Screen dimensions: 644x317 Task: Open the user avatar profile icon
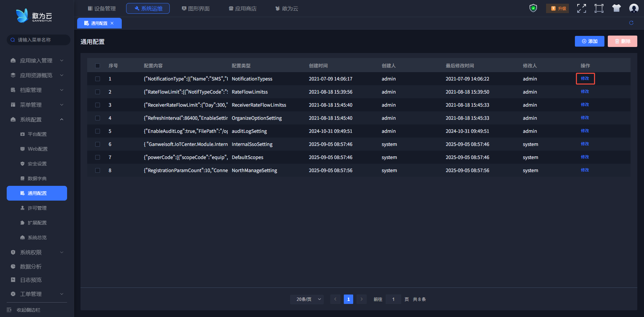click(634, 8)
